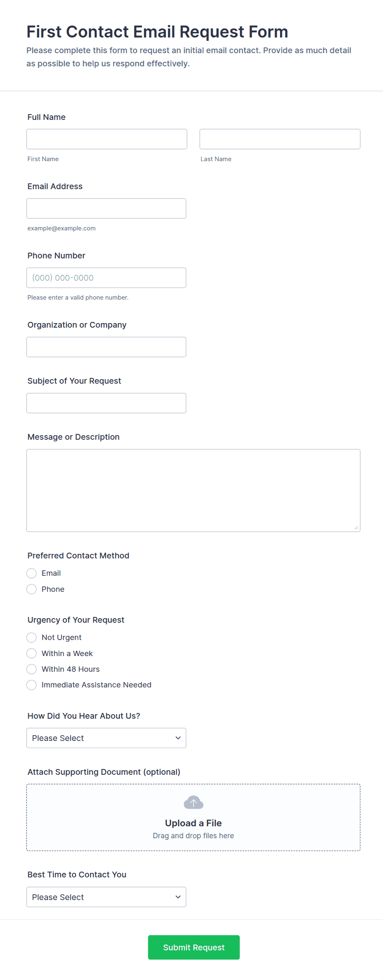Open the How Did You Hear dropdown

click(x=106, y=738)
